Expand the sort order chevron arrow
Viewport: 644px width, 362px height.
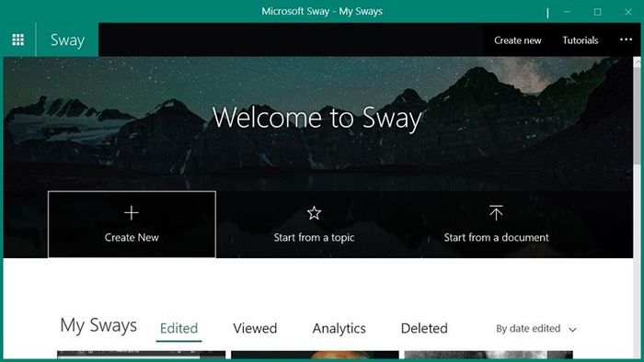[x=572, y=330]
